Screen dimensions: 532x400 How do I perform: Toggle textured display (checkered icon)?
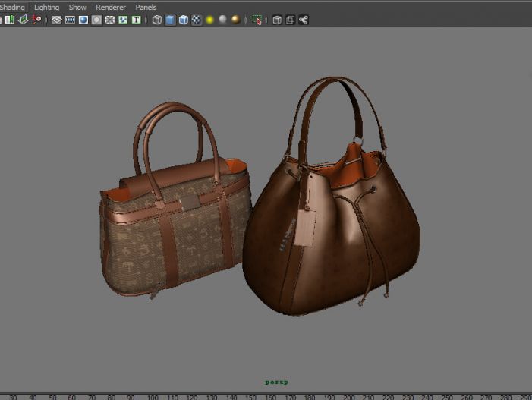click(197, 20)
